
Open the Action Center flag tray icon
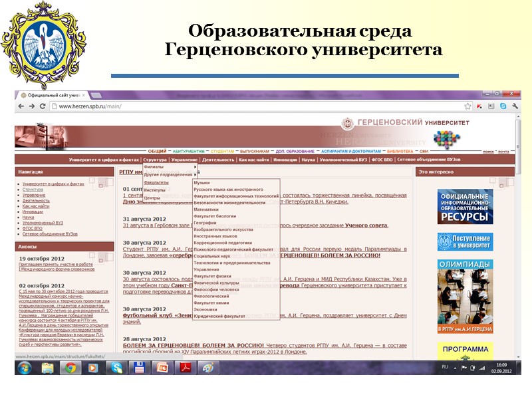pos(464,368)
